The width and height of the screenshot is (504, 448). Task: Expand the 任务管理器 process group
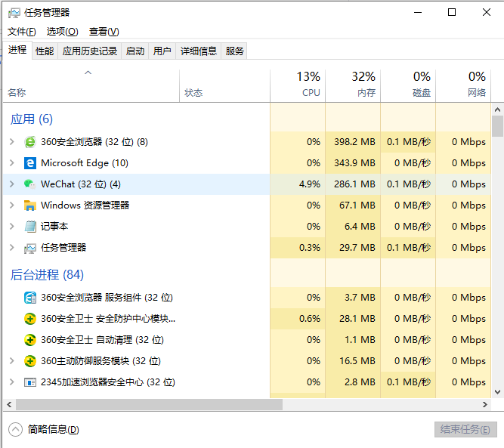point(12,248)
